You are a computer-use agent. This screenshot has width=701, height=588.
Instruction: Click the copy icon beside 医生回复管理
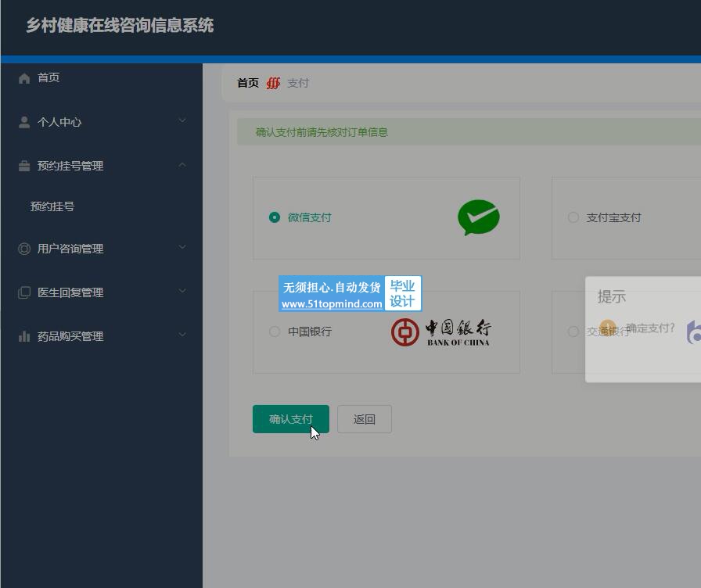click(24, 292)
